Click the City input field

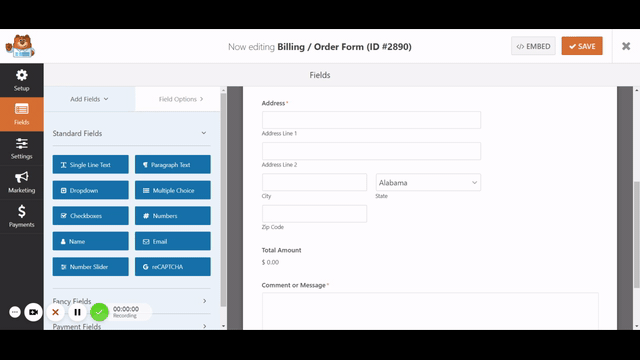314,182
